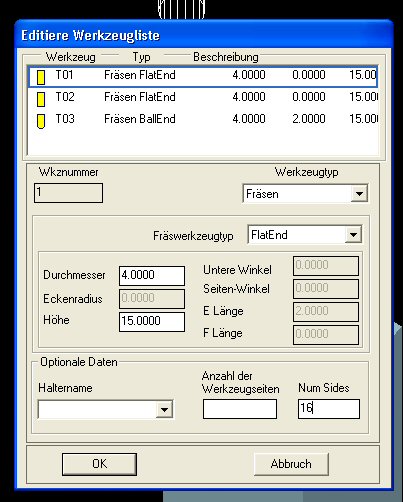The width and height of the screenshot is (403, 502).
Task: Expand the Haltername dropdown list
Action: pos(164,409)
